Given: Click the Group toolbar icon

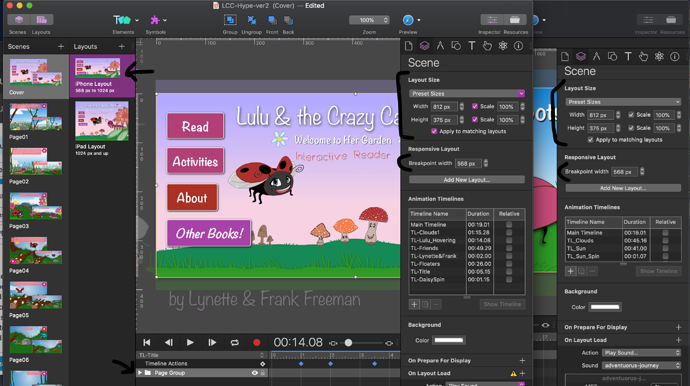Looking at the screenshot, I should (x=230, y=20).
